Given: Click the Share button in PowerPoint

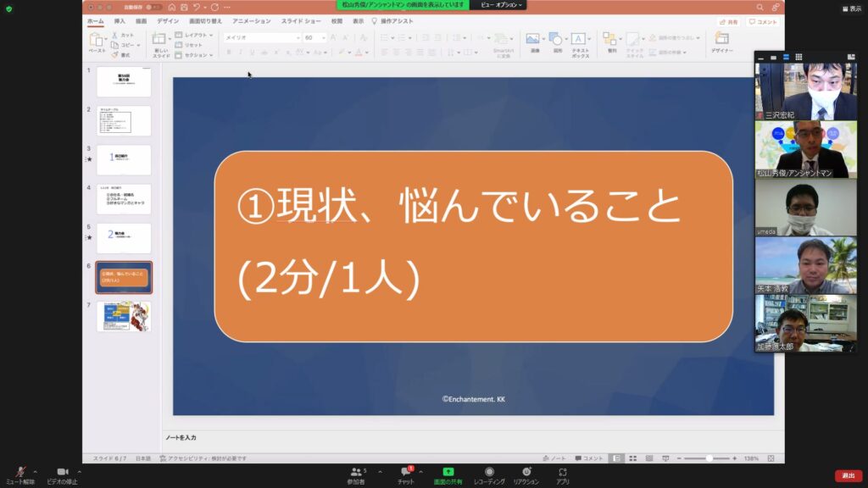Looking at the screenshot, I should (728, 21).
